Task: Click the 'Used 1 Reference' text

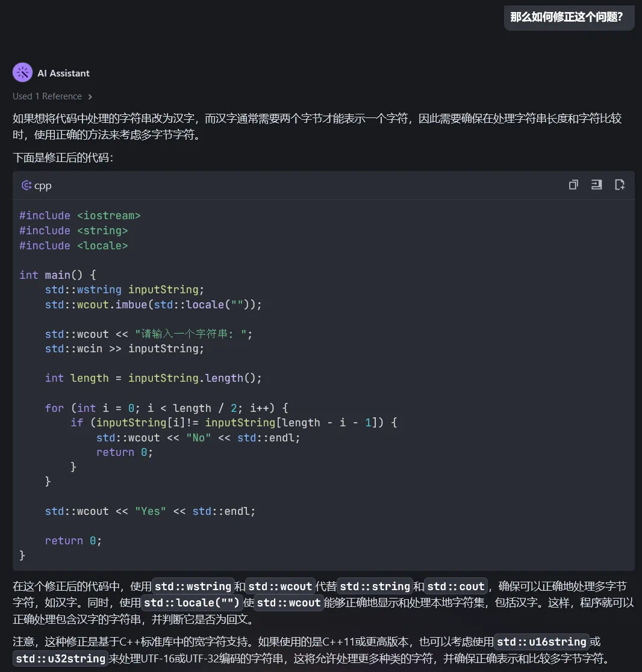Action: pos(47,96)
